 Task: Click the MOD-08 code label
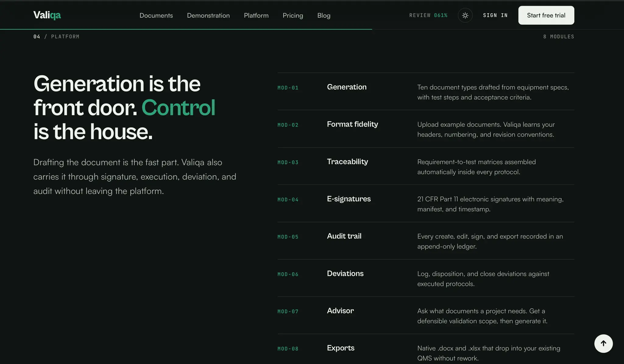click(x=288, y=348)
